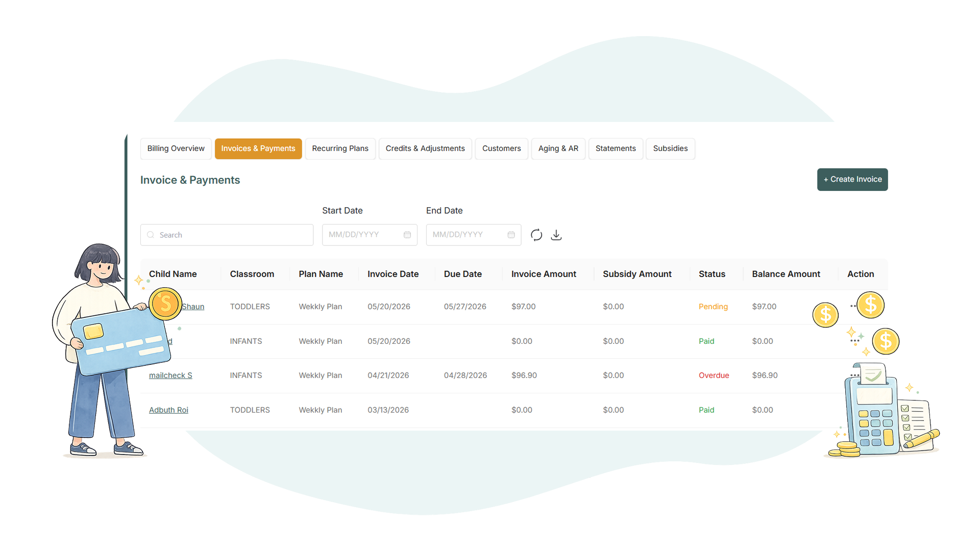
Task: Click the Child Name column header
Action: [x=173, y=274]
